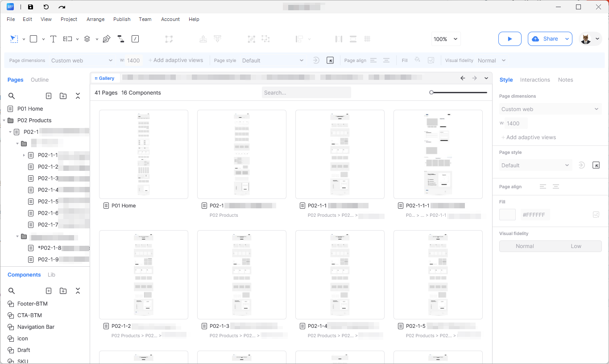Open the File menu

[11, 19]
